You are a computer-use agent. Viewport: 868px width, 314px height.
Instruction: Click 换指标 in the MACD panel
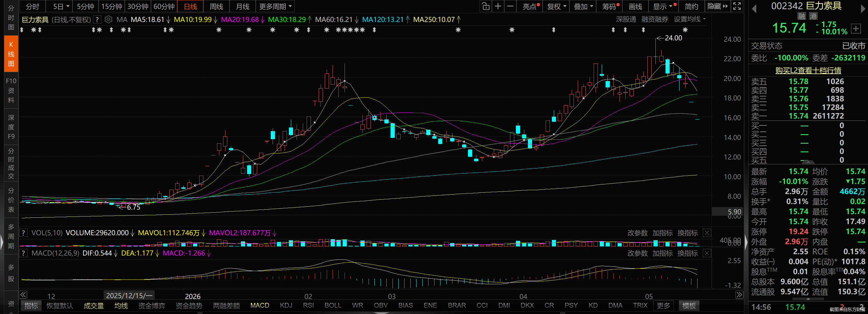[x=687, y=253]
